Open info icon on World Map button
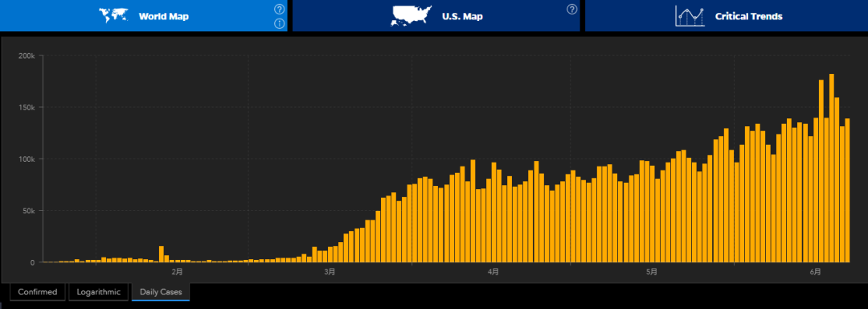The image size is (868, 309). (280, 23)
